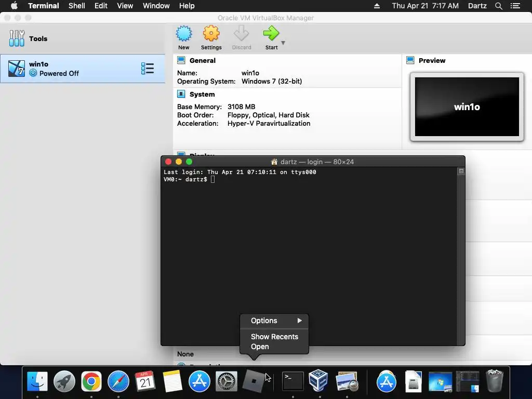Click Last login line in Terminal

click(240, 172)
